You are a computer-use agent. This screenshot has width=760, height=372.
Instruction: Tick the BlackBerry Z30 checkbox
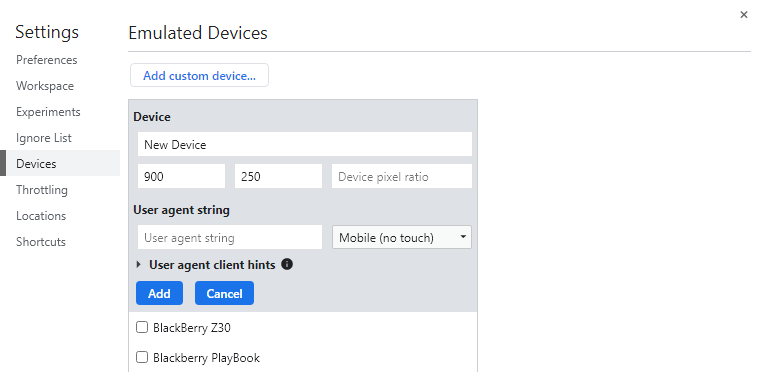[x=142, y=327]
